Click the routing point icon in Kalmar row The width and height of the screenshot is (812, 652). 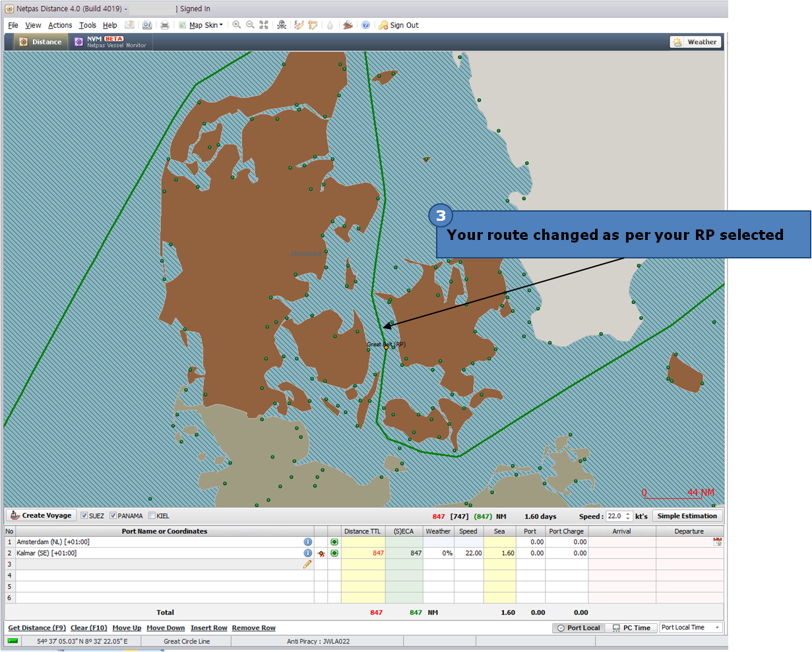(321, 553)
